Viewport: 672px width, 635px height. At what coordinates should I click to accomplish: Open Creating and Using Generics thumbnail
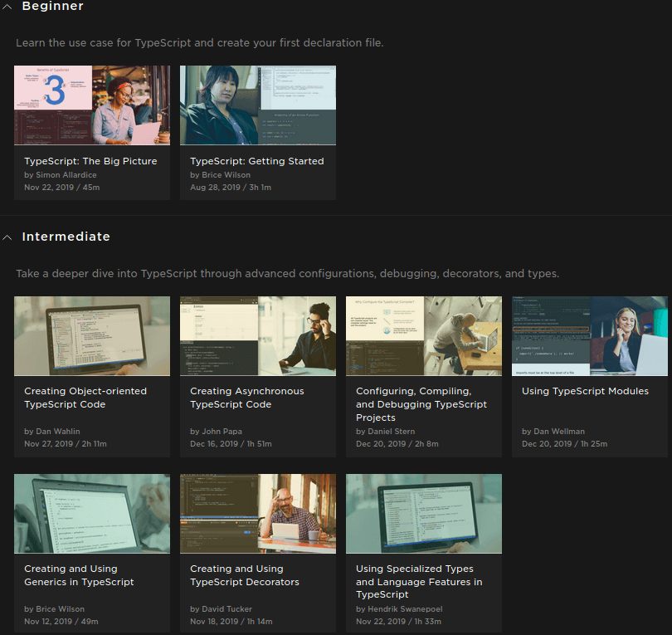coord(92,514)
